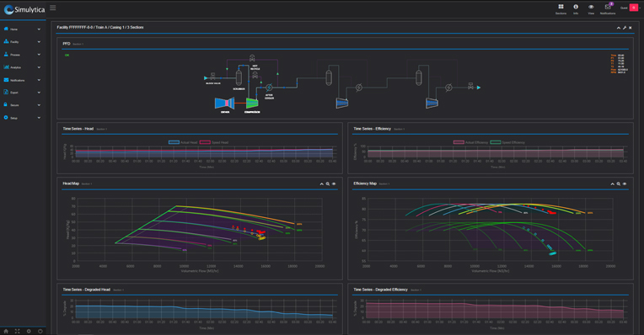The image size is (644, 335).
Task: Toggle the Actual Efficiency legend series
Action: click(470, 142)
